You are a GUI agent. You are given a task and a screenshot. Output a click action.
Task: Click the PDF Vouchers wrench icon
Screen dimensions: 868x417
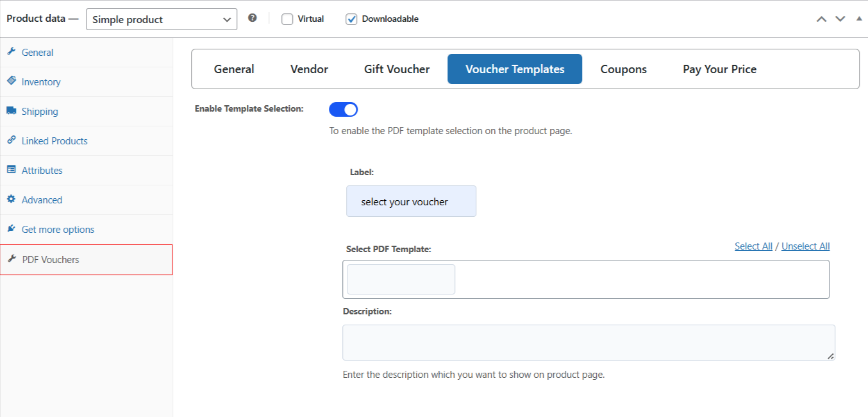coord(12,259)
